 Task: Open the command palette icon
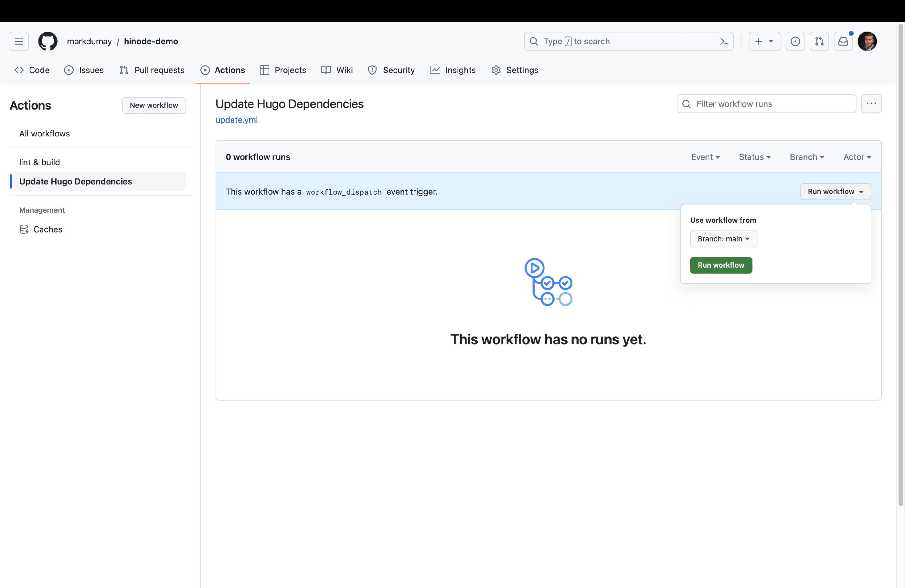[724, 41]
